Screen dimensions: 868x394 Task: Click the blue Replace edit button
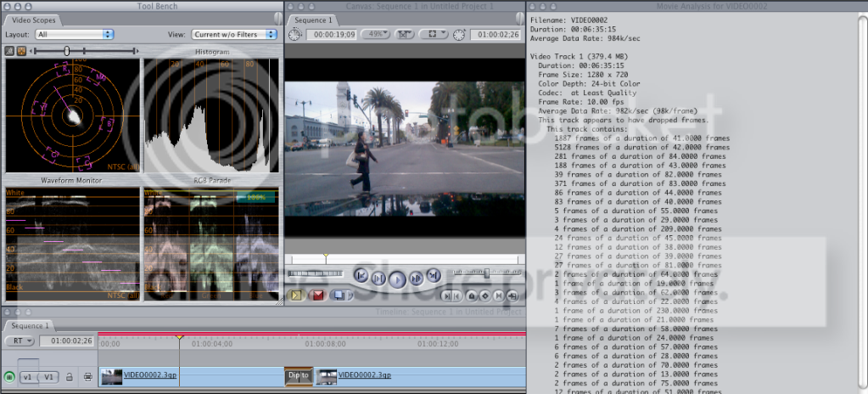(x=339, y=295)
